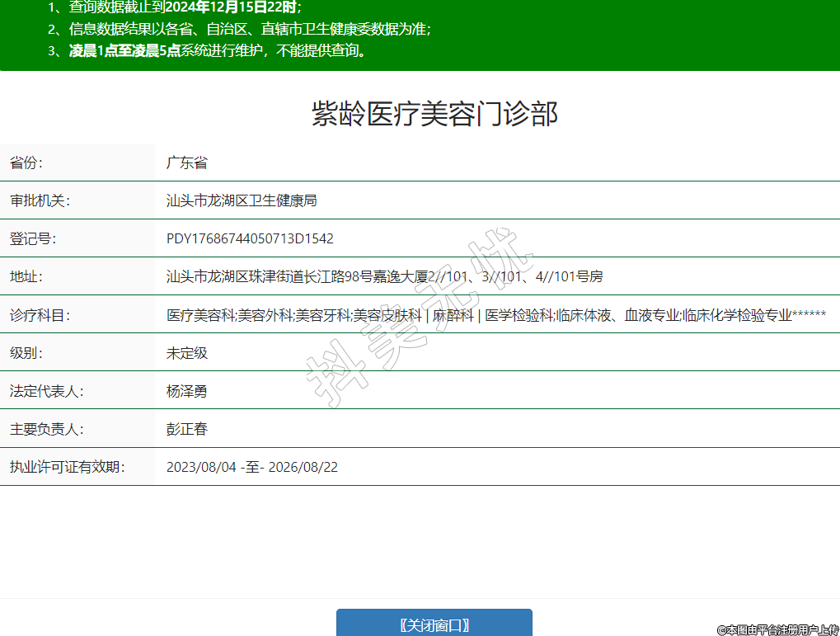Click the 法定代表人 row label
The width and height of the screenshot is (840, 636).
47,391
